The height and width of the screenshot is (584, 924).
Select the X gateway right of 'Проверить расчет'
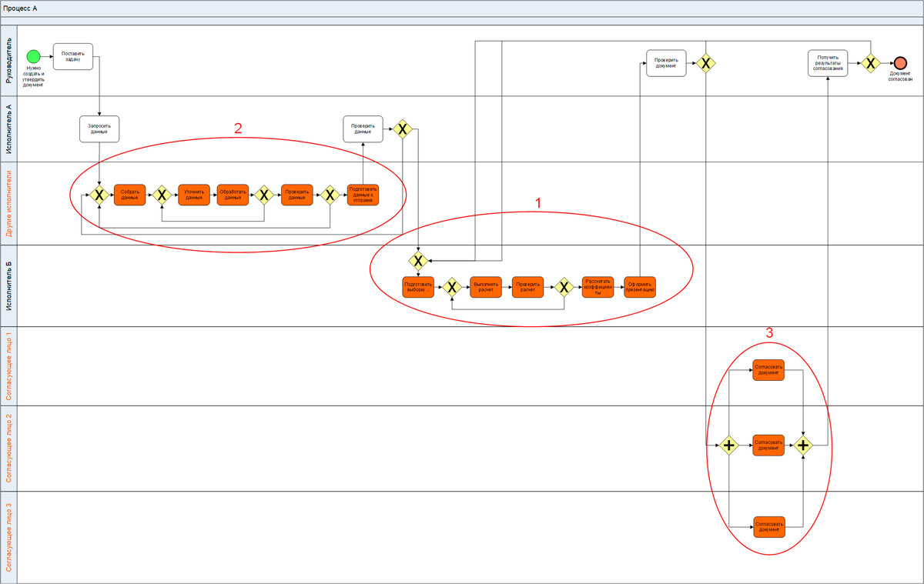[564, 287]
